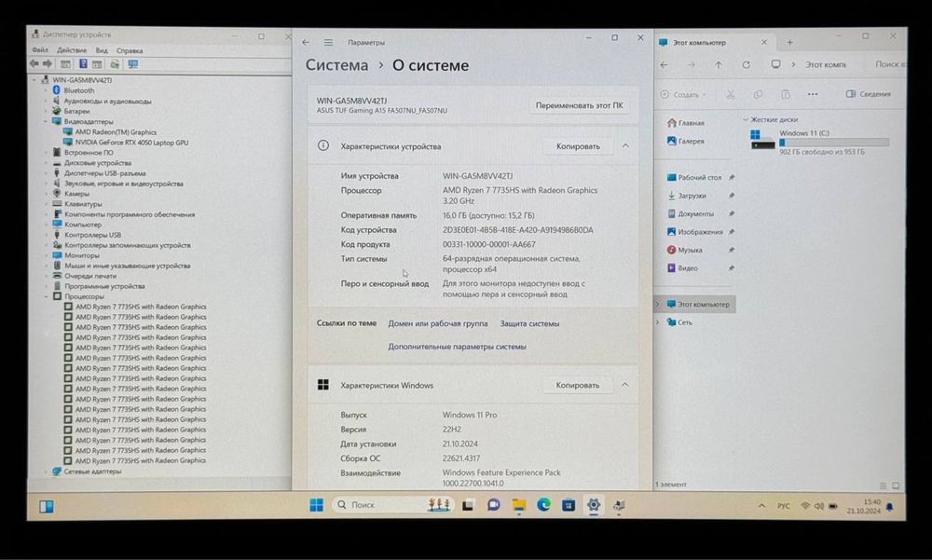932x560 pixels.
Task: Close the Этот компьютер Explorer tab
Action: (x=764, y=42)
